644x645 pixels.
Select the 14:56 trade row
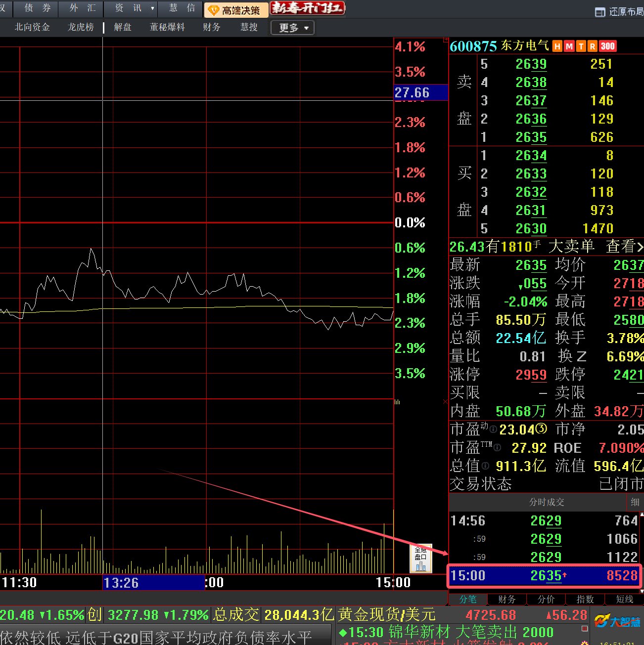pos(544,521)
